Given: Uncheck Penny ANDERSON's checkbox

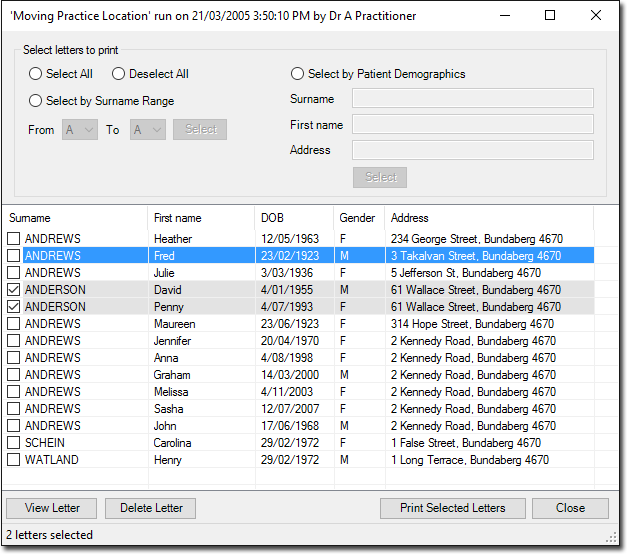Looking at the screenshot, I should [x=14, y=307].
